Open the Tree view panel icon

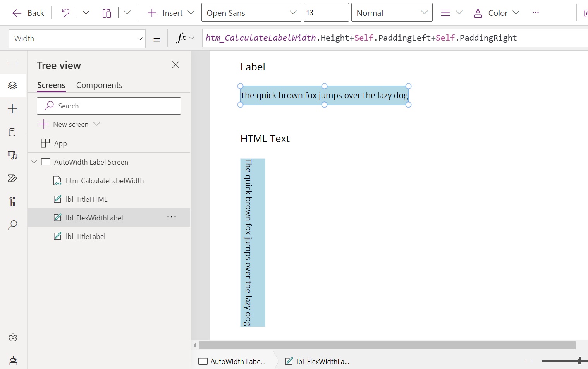click(x=13, y=86)
